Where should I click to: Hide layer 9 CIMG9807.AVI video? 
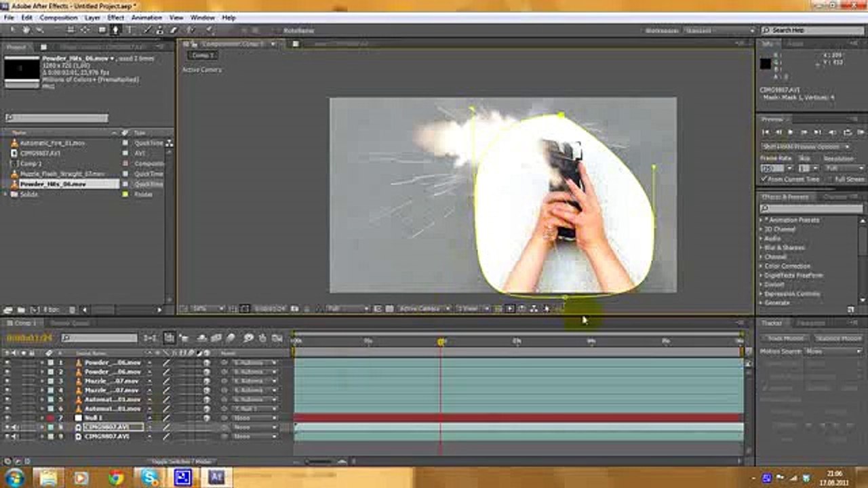7,437
